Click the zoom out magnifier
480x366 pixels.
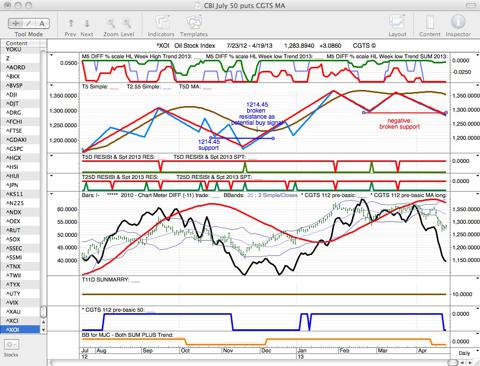111,23
